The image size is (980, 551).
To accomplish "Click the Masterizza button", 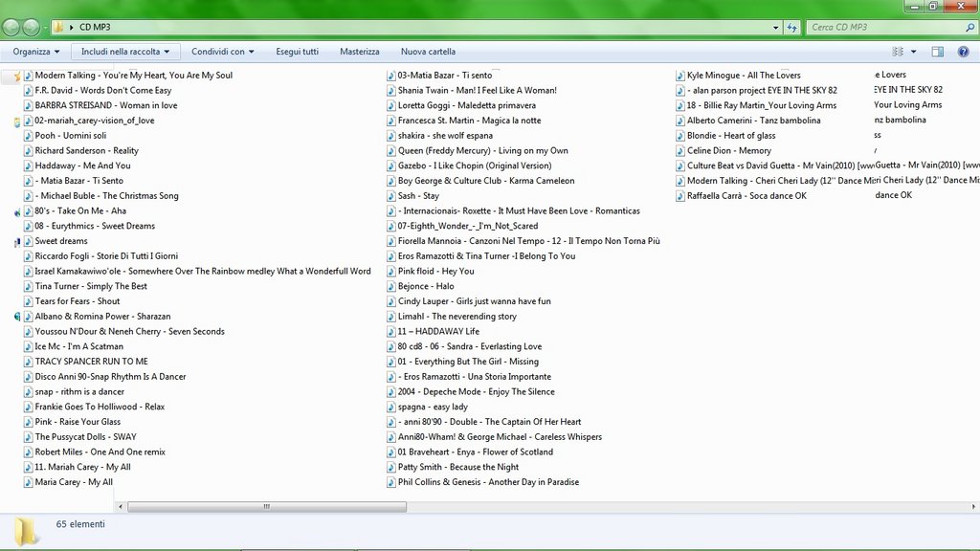I will point(360,52).
